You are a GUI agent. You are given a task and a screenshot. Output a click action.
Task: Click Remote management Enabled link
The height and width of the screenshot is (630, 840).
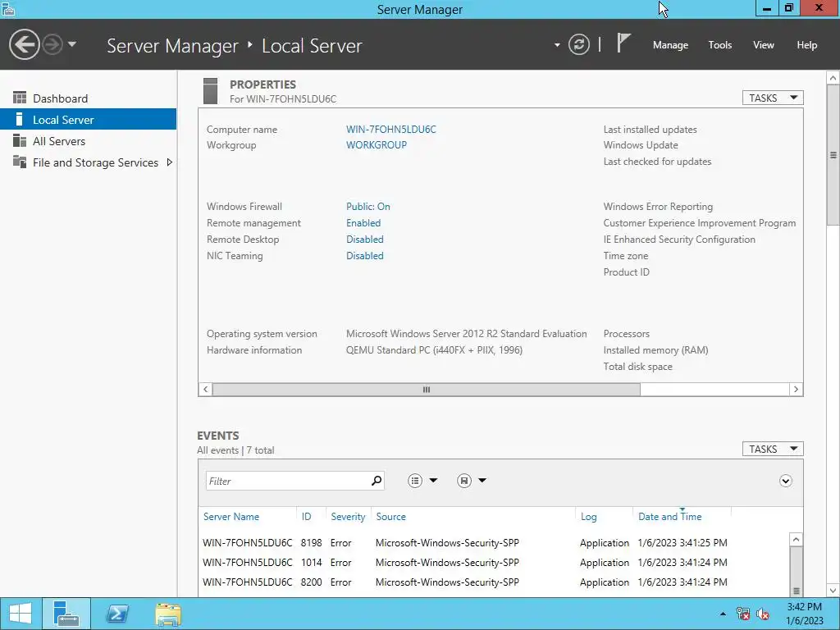[x=363, y=223]
